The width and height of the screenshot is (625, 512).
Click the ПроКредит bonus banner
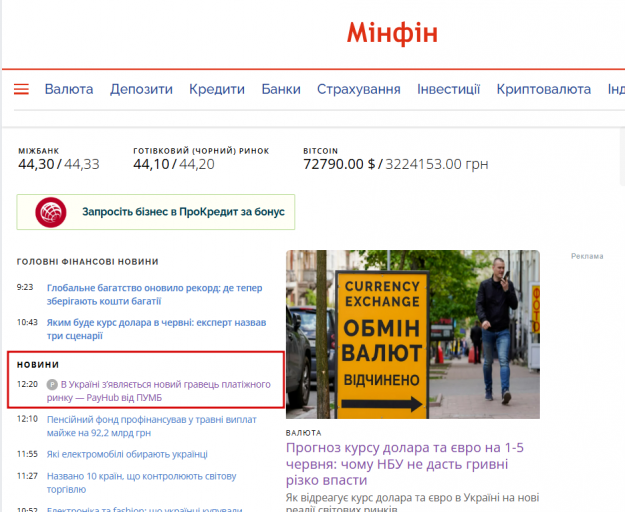[156, 212]
